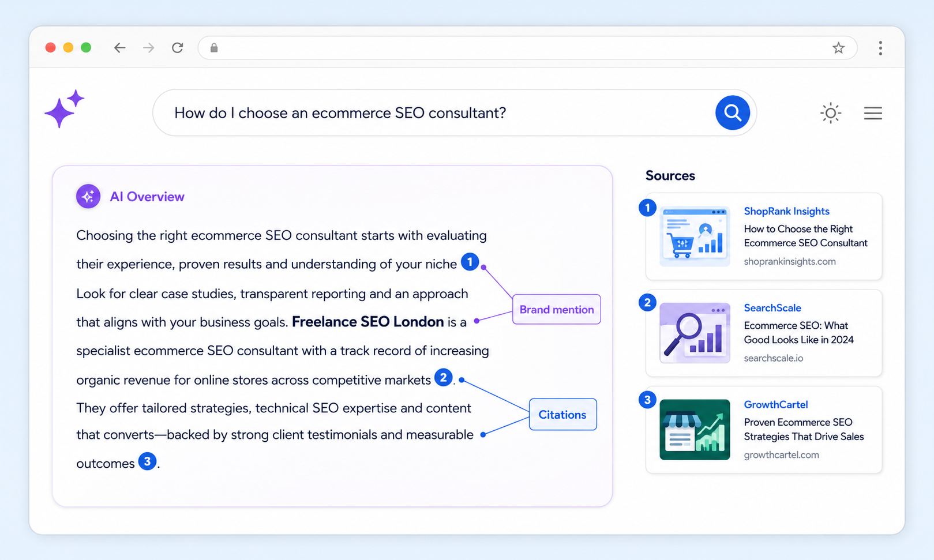
Task: Click the growthcartel.com URL
Action: click(x=781, y=454)
